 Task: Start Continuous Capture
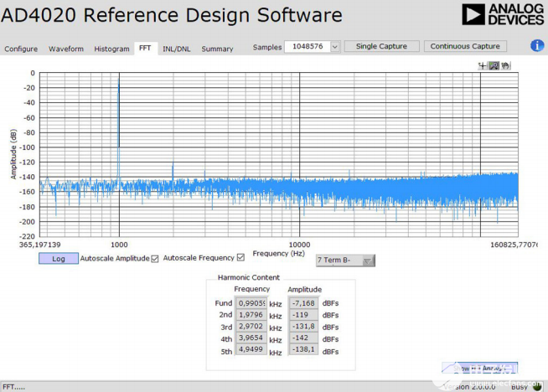(x=465, y=46)
